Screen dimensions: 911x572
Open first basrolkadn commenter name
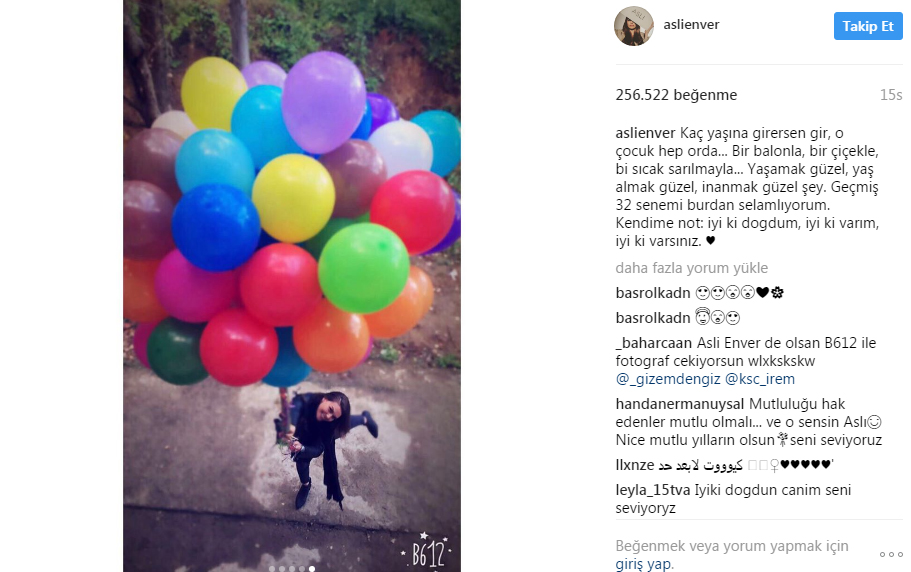653,293
